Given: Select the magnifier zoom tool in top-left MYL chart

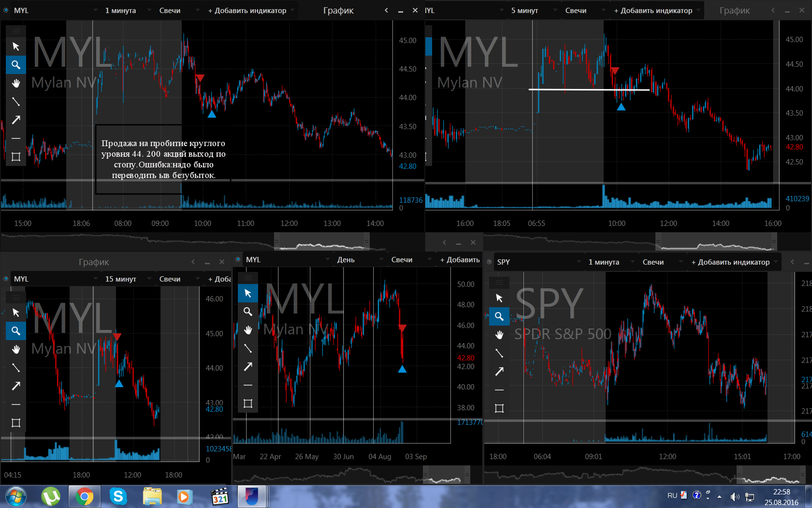Looking at the screenshot, I should click(x=16, y=65).
